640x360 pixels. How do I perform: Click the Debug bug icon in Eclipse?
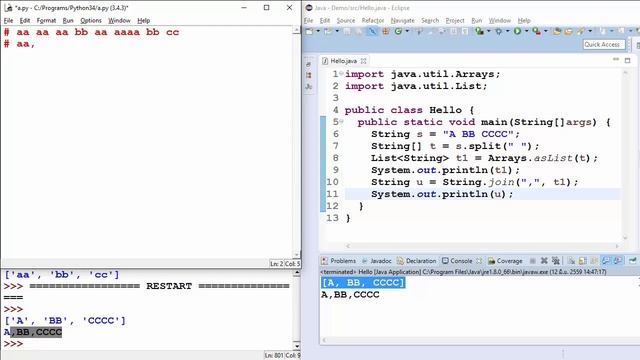coord(499,31)
